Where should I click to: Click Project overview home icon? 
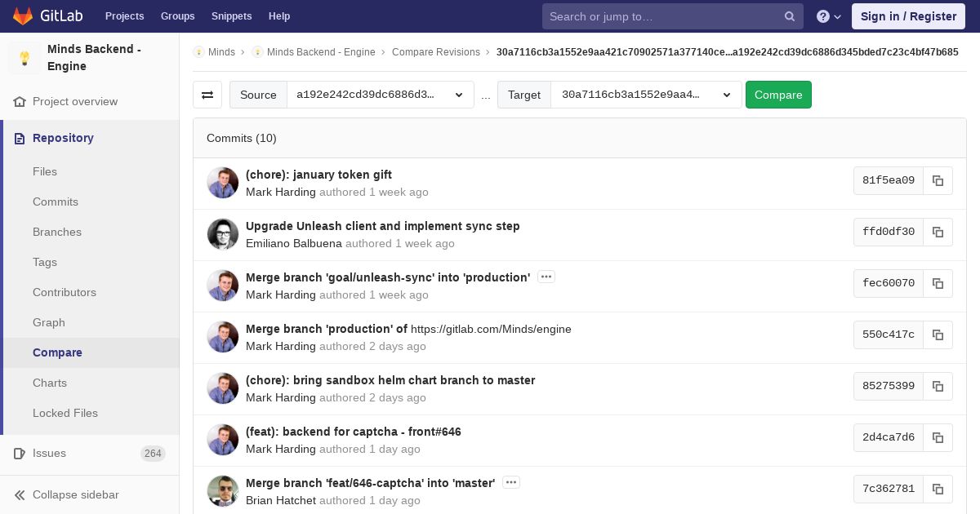pos(20,102)
